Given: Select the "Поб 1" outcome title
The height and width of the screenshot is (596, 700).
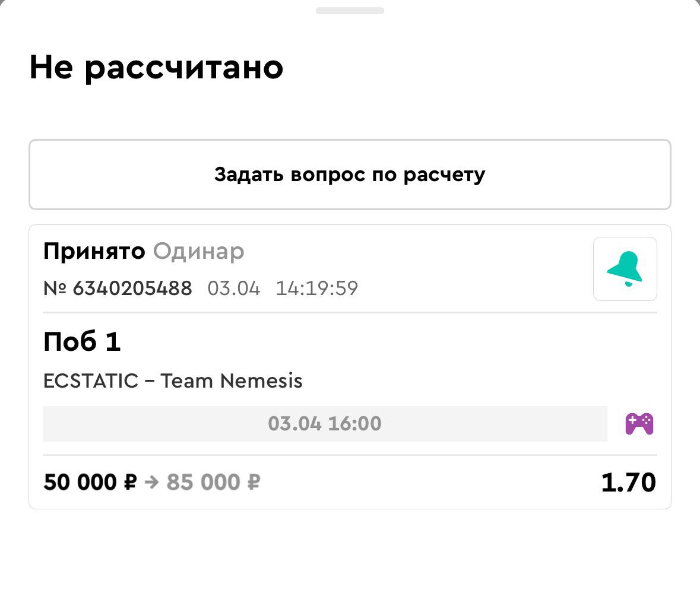Looking at the screenshot, I should pyautogui.click(x=82, y=342).
